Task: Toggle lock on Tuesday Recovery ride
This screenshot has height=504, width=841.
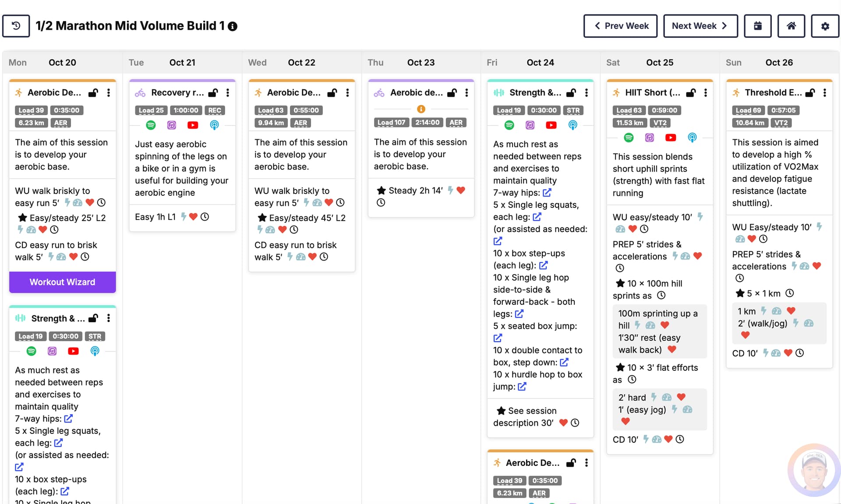Action: click(213, 93)
